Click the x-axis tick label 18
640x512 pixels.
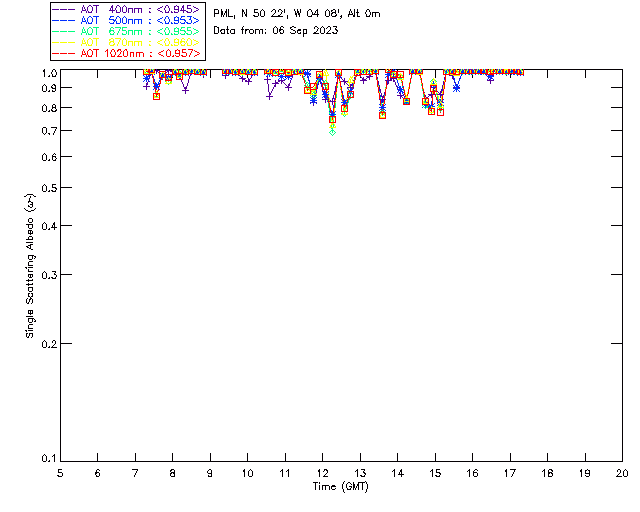click(547, 473)
